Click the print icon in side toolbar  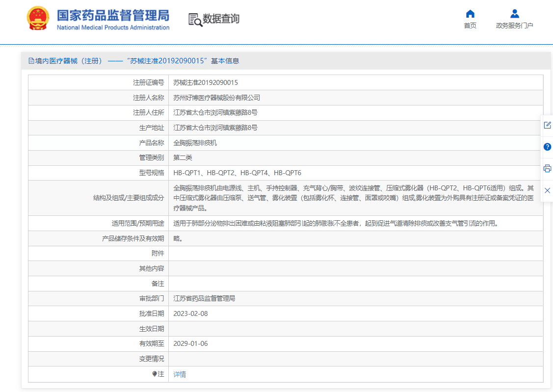(x=548, y=168)
